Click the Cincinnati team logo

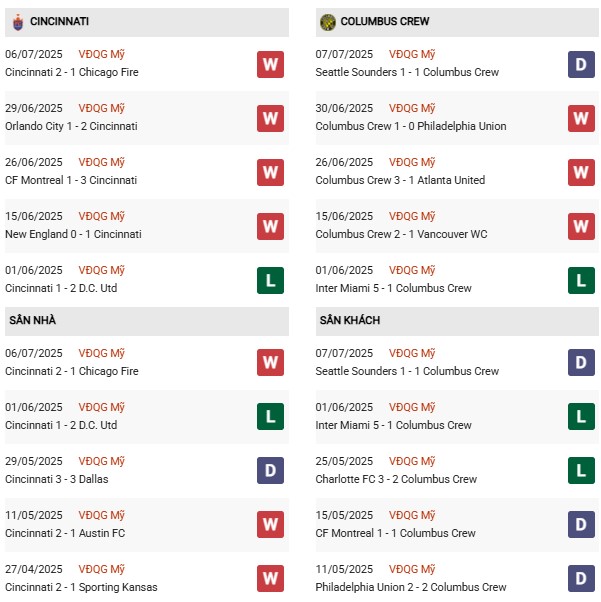tap(18, 21)
